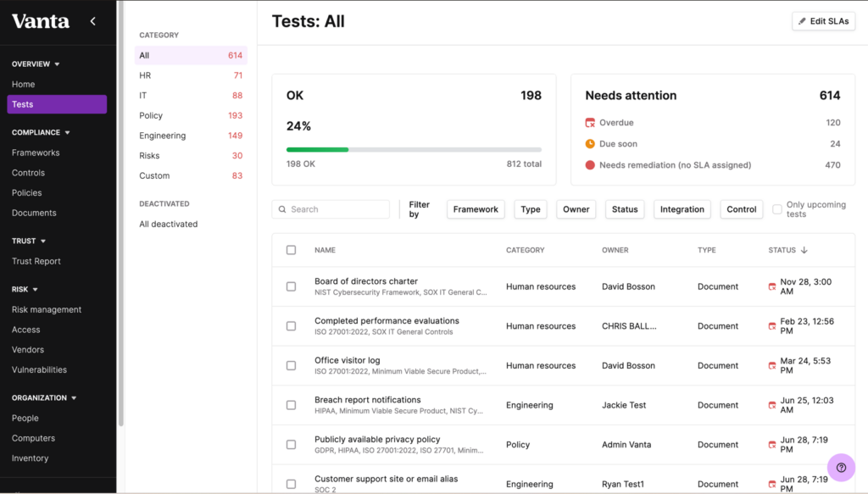The width and height of the screenshot is (868, 494).
Task: Open the Edit SLAs dialog
Action: 822,20
